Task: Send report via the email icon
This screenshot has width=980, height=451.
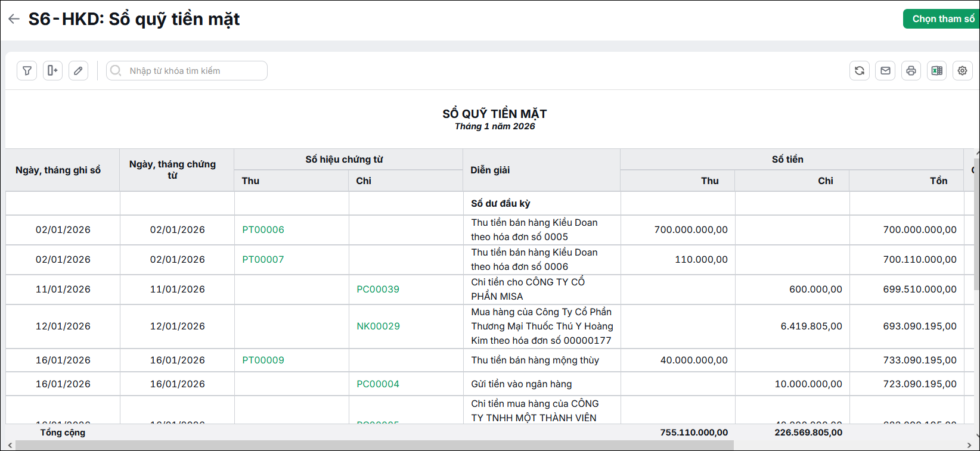Action: tap(885, 70)
